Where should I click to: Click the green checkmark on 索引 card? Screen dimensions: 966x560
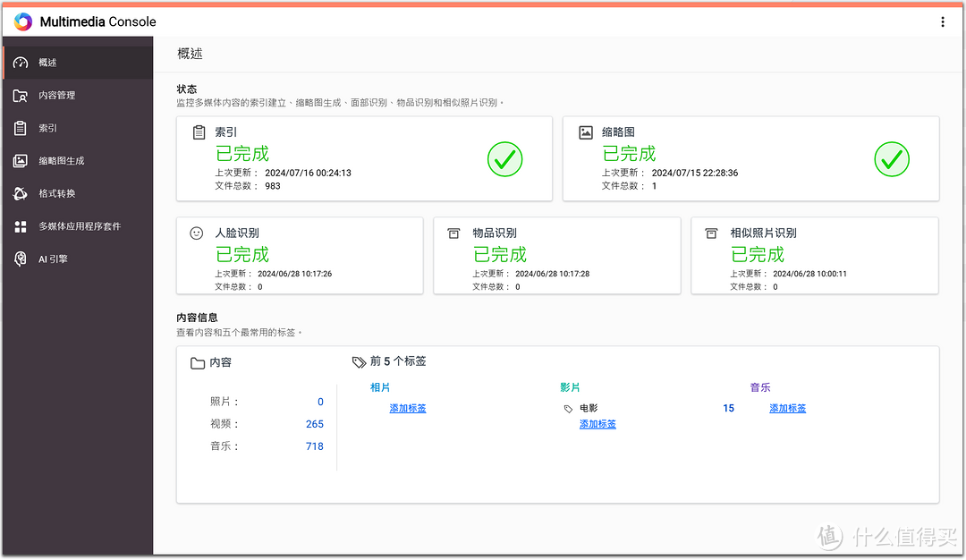pyautogui.click(x=504, y=159)
